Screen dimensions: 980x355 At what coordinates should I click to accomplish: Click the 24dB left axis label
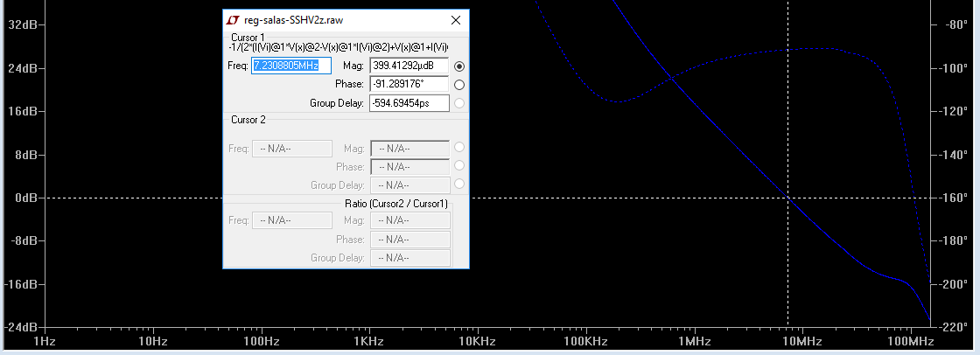(x=22, y=67)
